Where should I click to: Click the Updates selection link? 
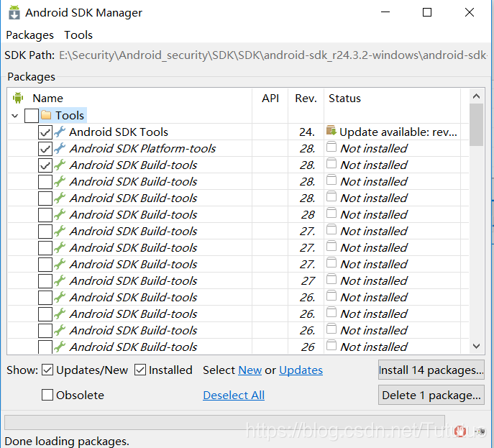coord(301,370)
